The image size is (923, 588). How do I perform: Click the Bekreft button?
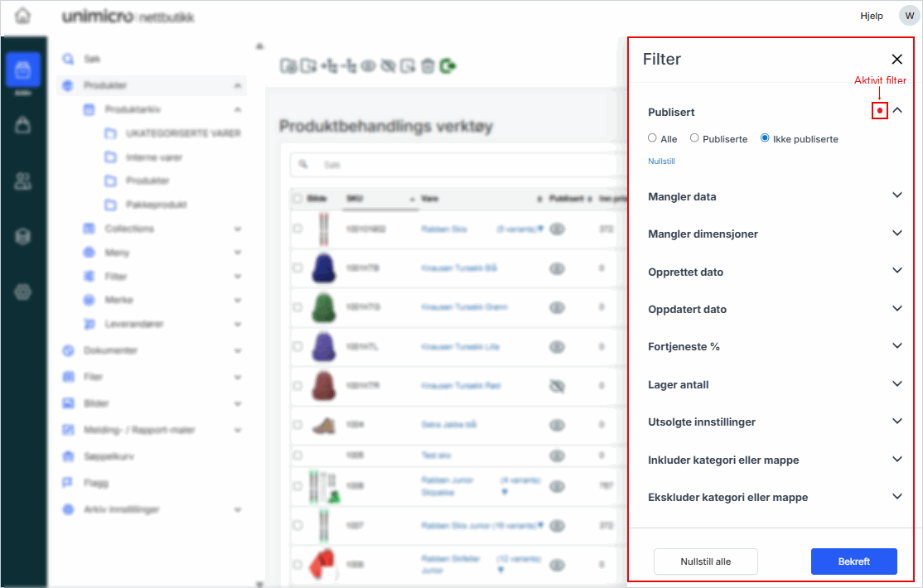[853, 561]
